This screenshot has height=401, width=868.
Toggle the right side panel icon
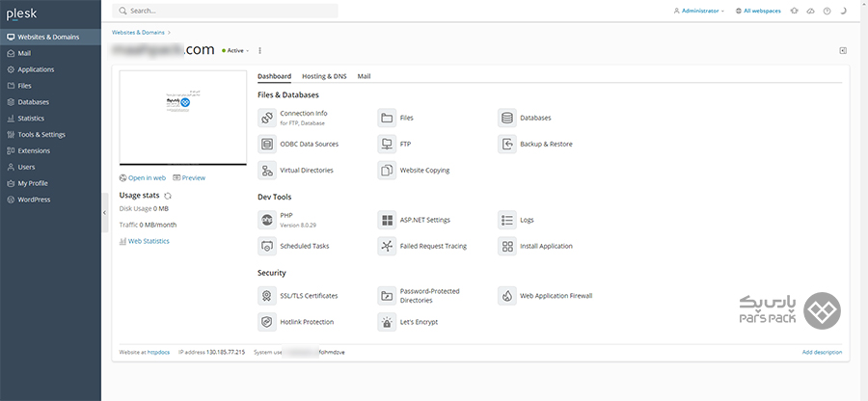click(843, 50)
